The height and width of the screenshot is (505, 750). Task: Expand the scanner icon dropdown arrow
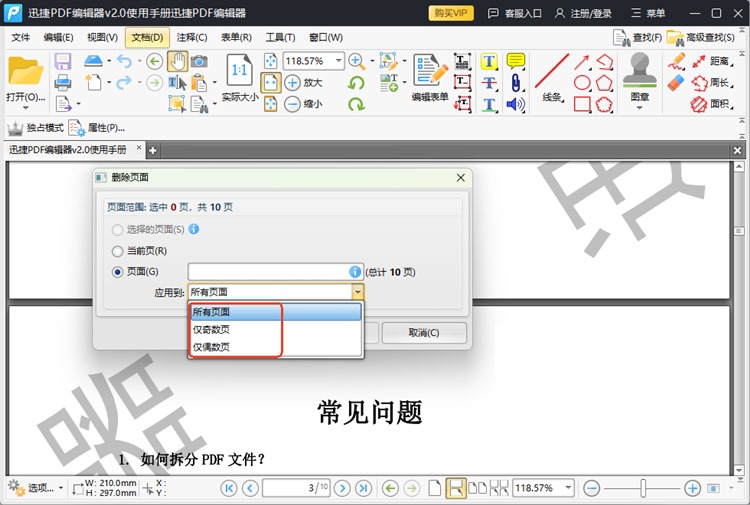[x=109, y=61]
